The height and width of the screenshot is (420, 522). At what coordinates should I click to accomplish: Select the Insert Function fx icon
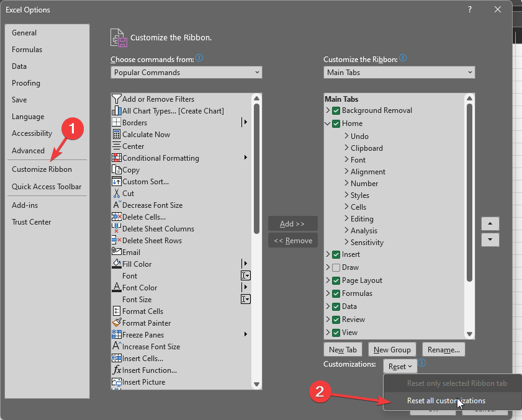(117, 370)
